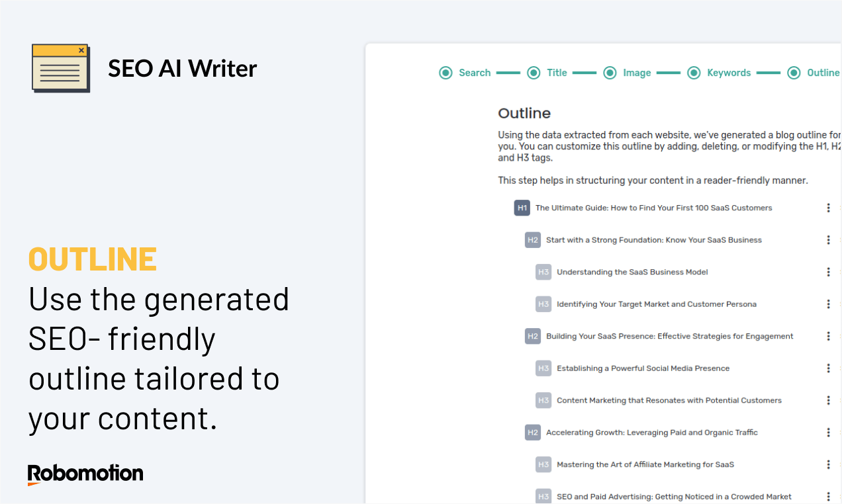Viewport: 842px width, 504px height.
Task: Select the Image step circle indicator
Action: click(610, 73)
